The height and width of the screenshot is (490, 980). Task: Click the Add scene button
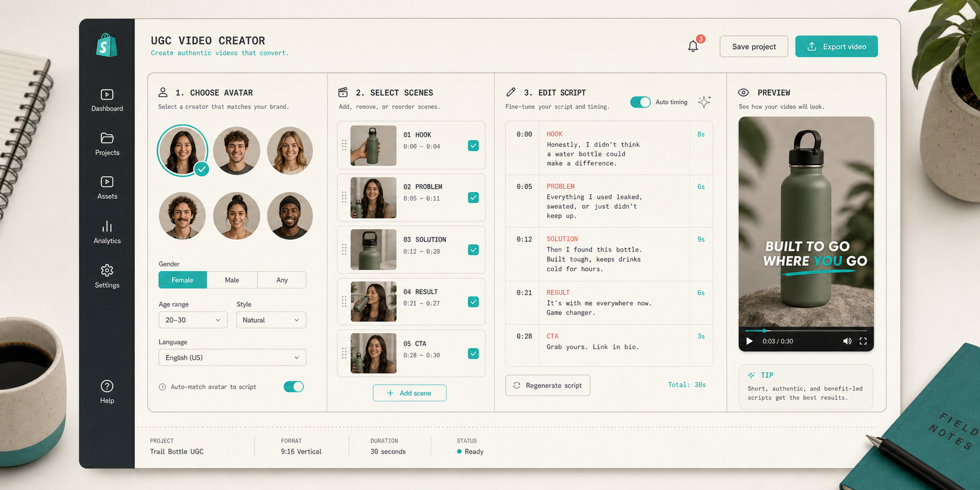tap(409, 393)
